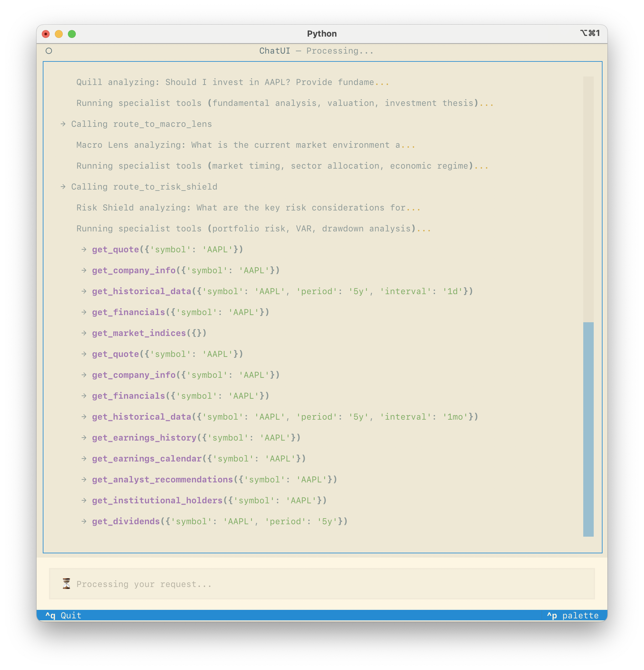Select the get_earnings_history tool call line
Screen dimensions: 644x670
click(x=196, y=438)
